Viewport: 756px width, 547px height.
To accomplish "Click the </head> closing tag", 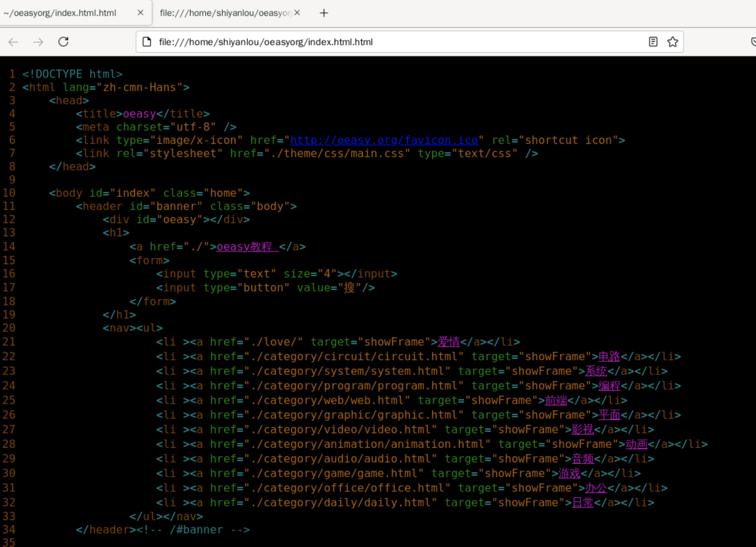I will click(x=72, y=166).
